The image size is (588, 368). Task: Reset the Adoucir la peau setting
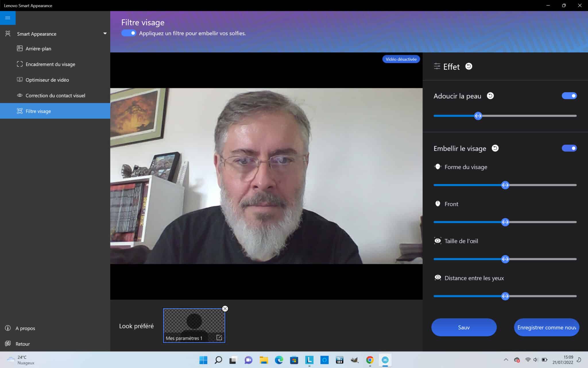click(x=490, y=96)
